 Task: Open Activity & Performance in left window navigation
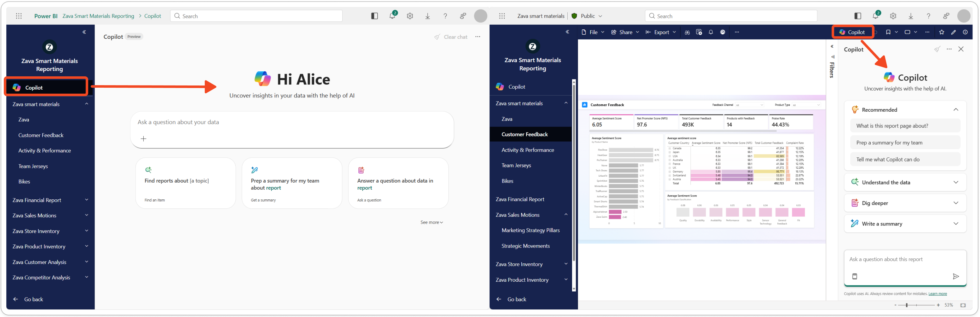[44, 150]
